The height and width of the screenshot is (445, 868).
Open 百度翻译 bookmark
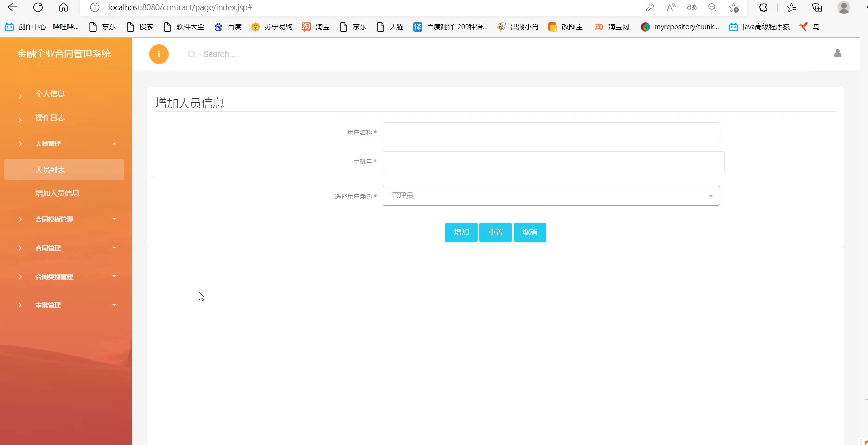pyautogui.click(x=451, y=27)
